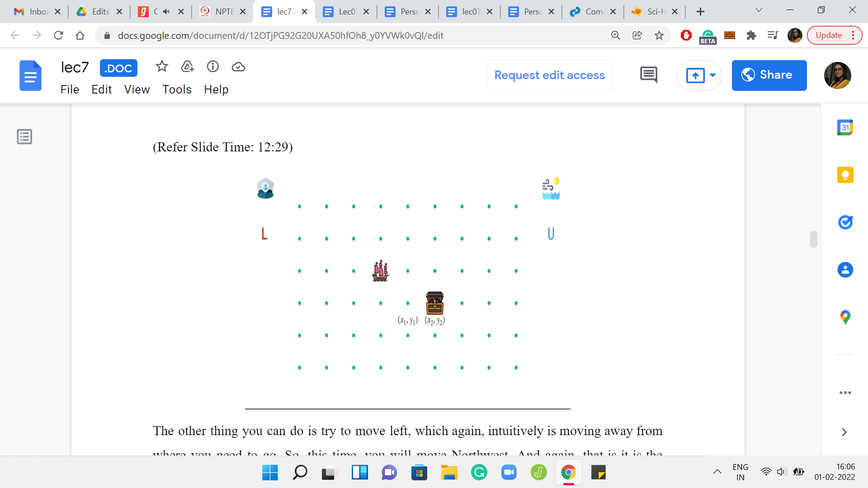
Task: Mute the audio-playing browser tab
Action: pos(166,12)
